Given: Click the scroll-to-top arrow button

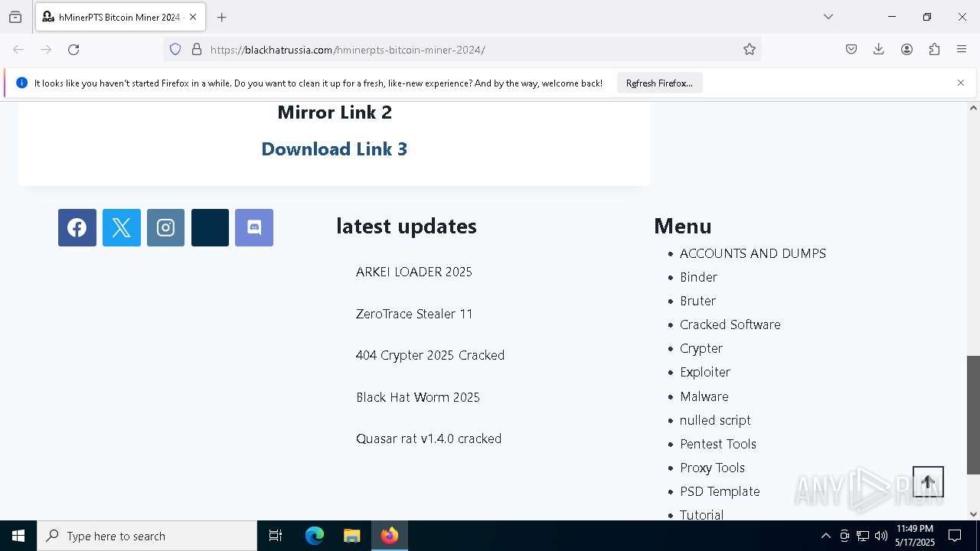Looking at the screenshot, I should tap(928, 482).
